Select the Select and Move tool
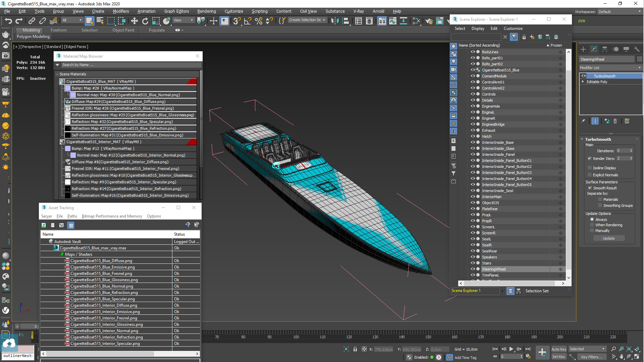The width and height of the screenshot is (644, 362). click(x=134, y=21)
